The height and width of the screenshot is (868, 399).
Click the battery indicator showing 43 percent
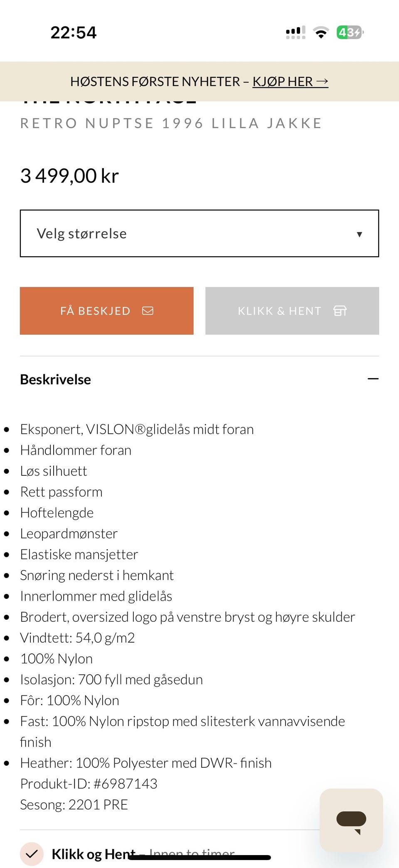[349, 32]
